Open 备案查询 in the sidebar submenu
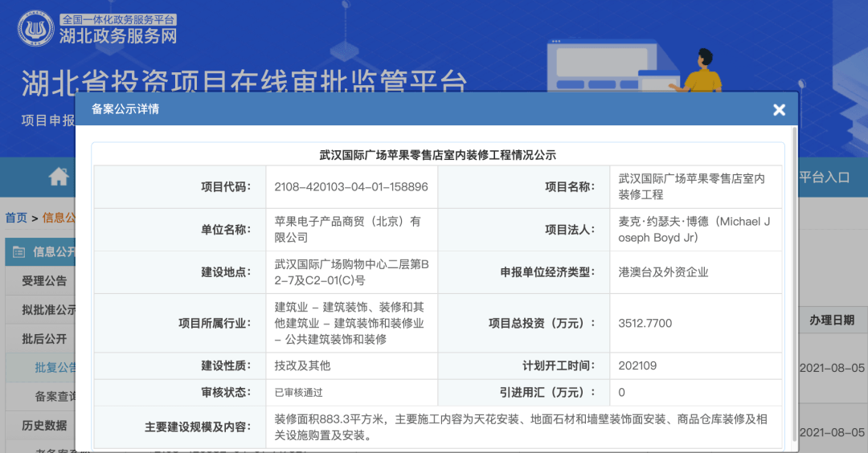 (x=55, y=396)
